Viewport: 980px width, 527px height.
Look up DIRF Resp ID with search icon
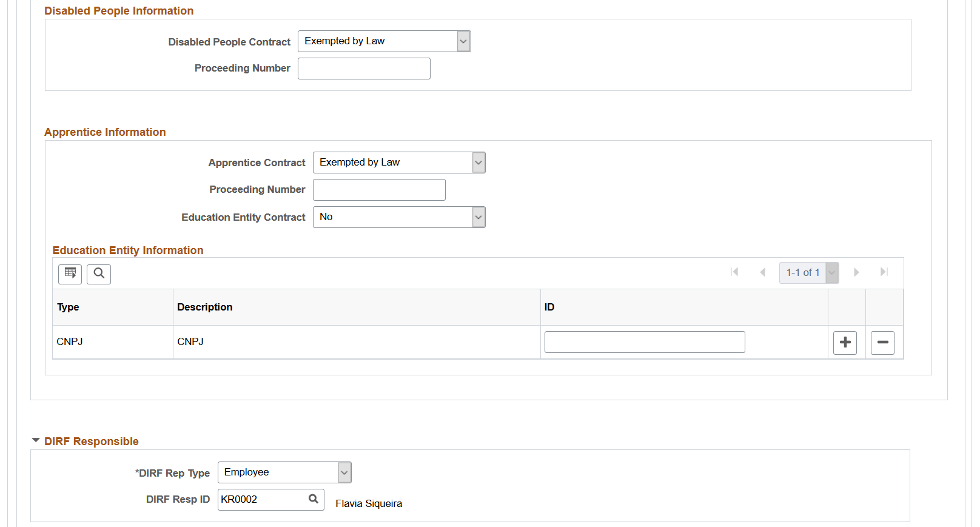314,499
